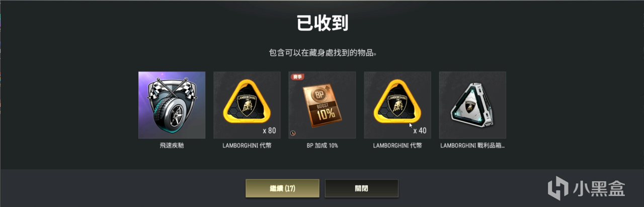Screen dimensions: 644x207
Task: Click the red 賽季 tag on BP card
Action: [x=297, y=77]
